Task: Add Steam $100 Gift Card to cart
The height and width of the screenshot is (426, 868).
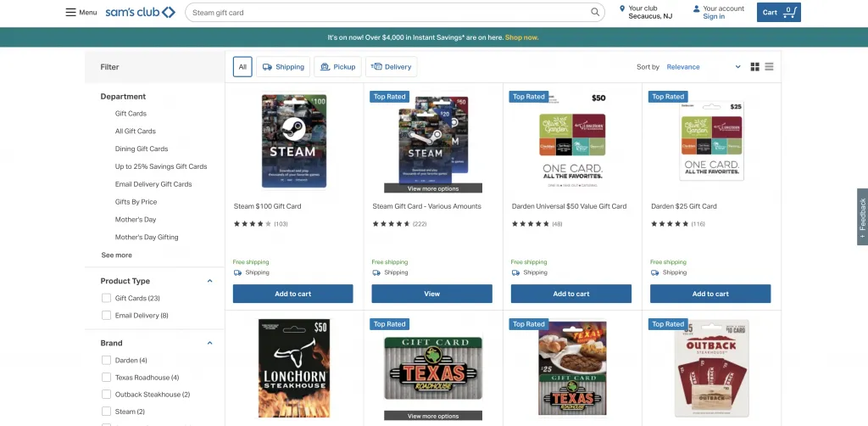Action: pos(292,294)
